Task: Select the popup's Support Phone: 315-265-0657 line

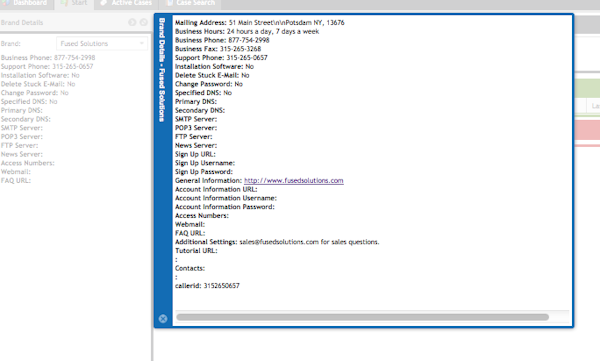Action: point(221,58)
